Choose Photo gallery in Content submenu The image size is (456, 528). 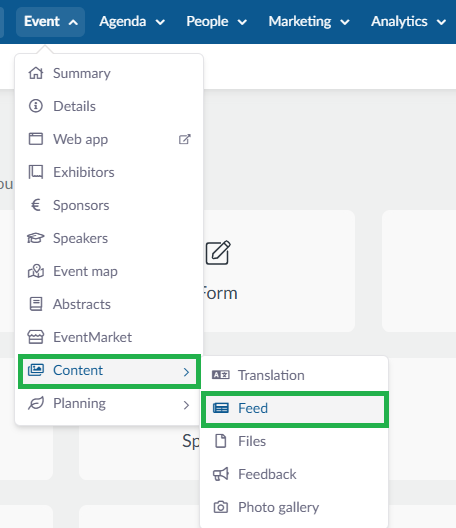point(295,507)
